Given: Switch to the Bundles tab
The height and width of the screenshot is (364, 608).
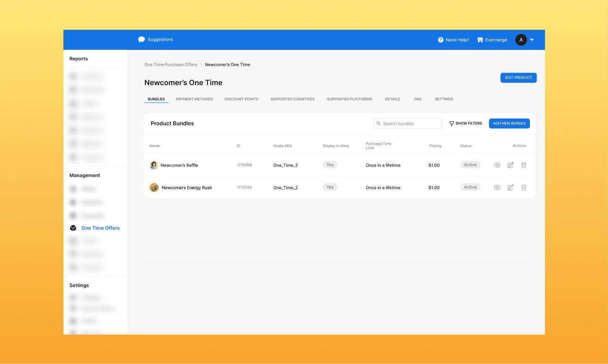Looking at the screenshot, I should coord(156,99).
